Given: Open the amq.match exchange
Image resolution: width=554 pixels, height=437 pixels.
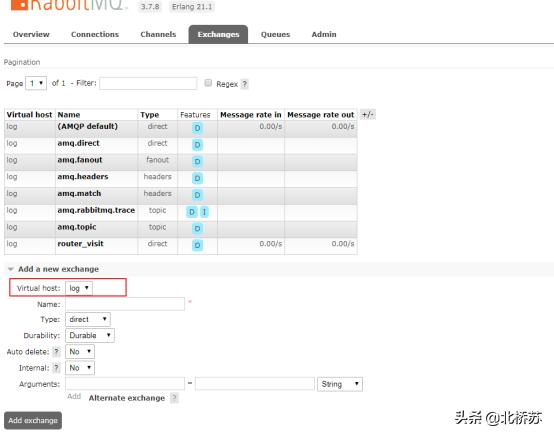Looking at the screenshot, I should coord(79,193).
